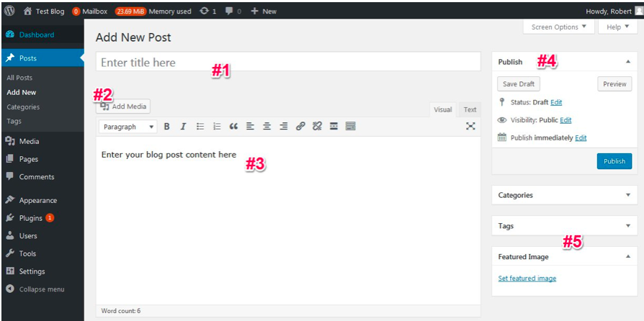The height and width of the screenshot is (321, 644).
Task: Insert a numbered list
Action: pyautogui.click(x=217, y=127)
